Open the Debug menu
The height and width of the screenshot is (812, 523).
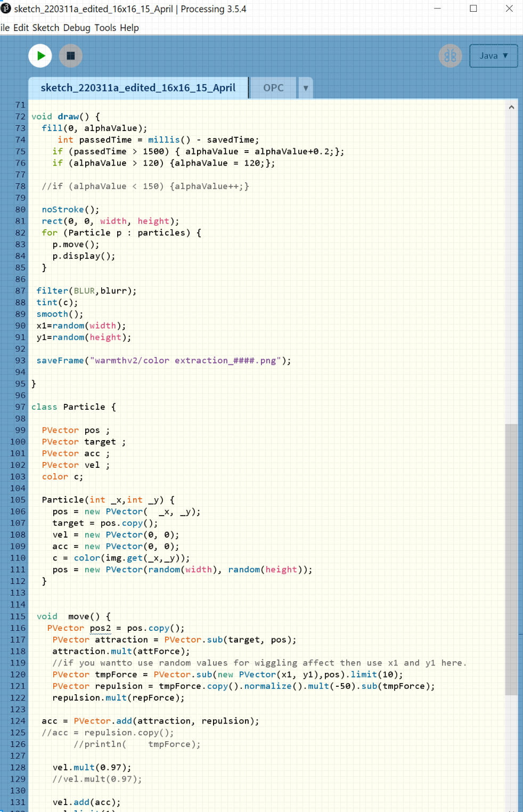(77, 28)
